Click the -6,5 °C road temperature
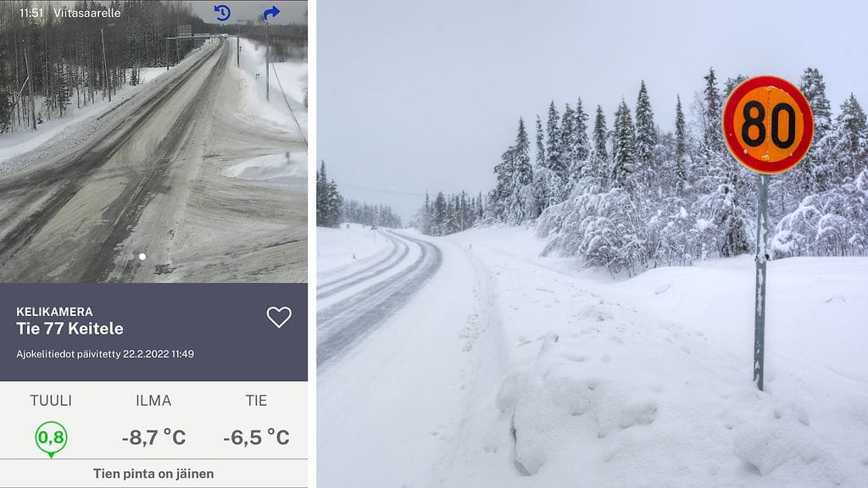 [256, 438]
